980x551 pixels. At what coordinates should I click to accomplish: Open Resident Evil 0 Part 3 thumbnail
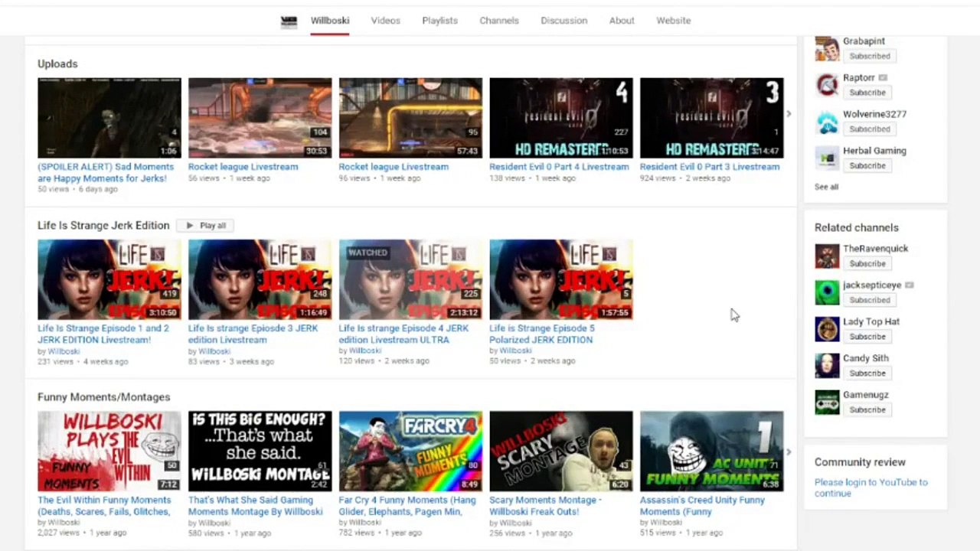click(712, 118)
